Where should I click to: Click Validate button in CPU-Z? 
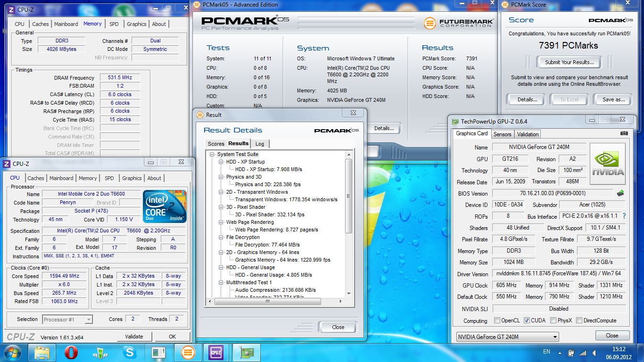pyautogui.click(x=134, y=337)
